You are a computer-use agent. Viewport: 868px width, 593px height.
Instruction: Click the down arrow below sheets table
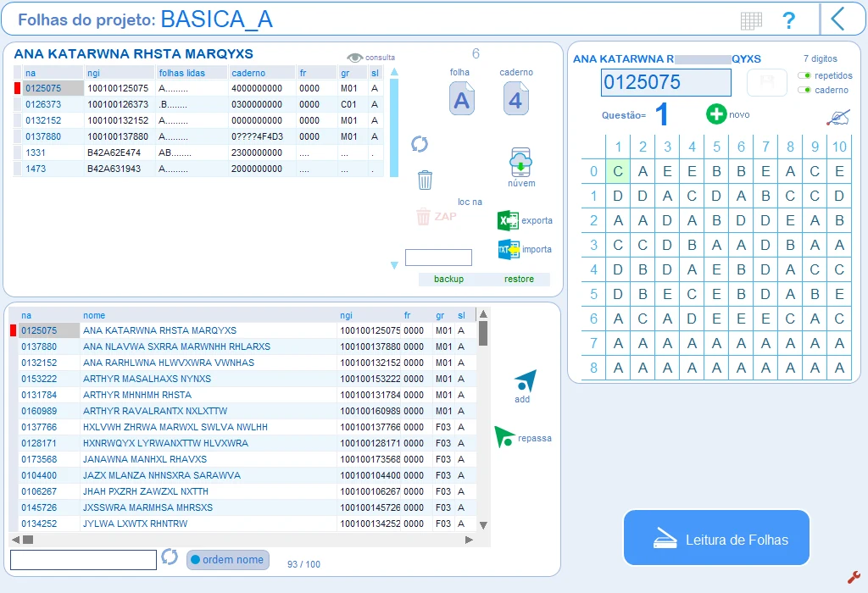[394, 265]
